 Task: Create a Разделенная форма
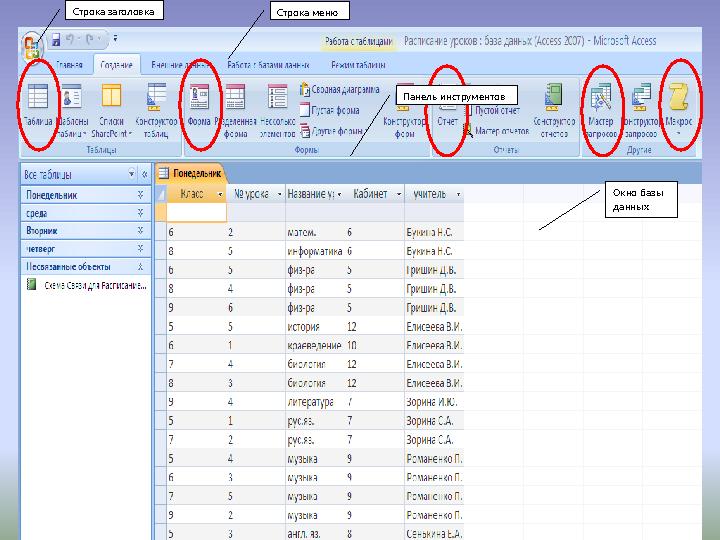point(235,110)
